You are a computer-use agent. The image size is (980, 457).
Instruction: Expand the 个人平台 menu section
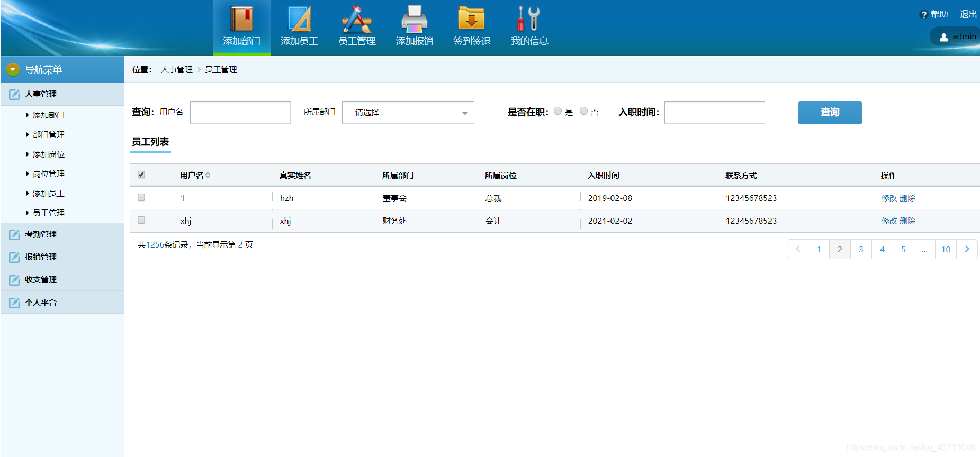(62, 303)
